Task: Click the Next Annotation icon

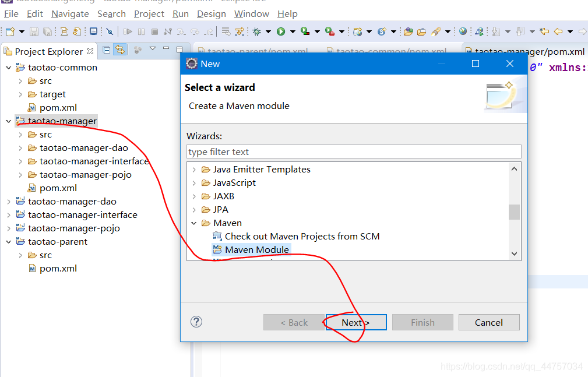Action: pos(496,31)
